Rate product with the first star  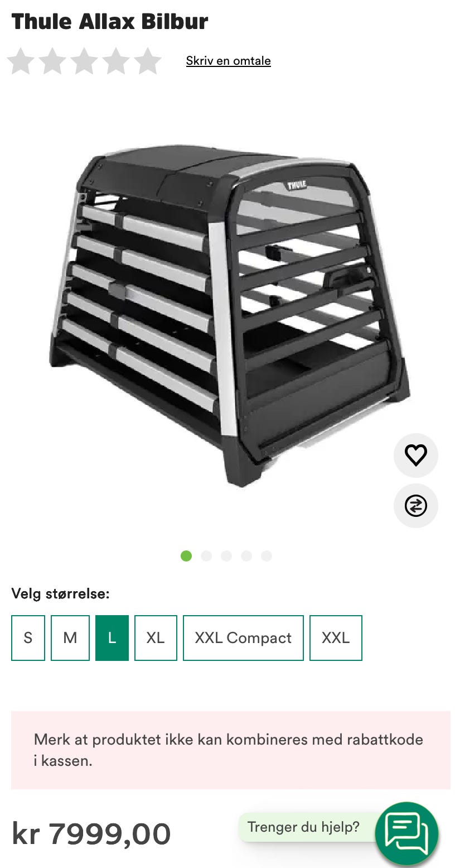pos(21,61)
